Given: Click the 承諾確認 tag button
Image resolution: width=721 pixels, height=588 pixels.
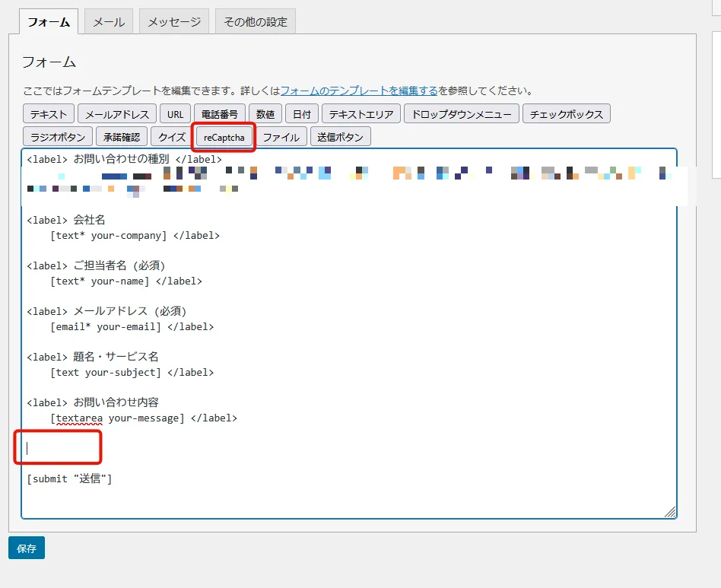Looking at the screenshot, I should 122,137.
